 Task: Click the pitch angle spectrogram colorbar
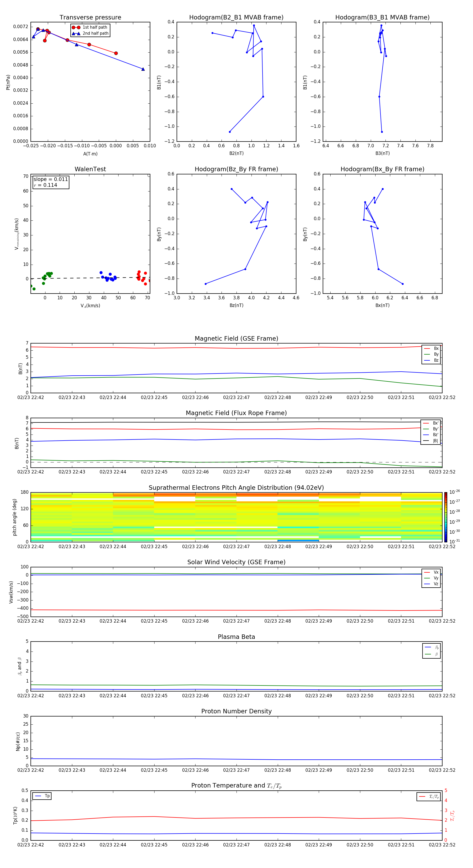(x=446, y=517)
